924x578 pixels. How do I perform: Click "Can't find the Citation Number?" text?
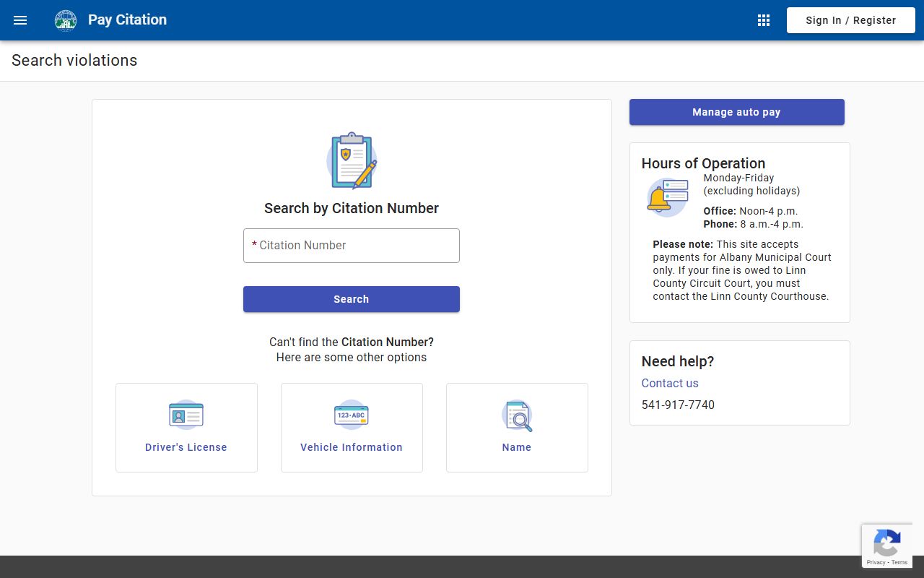pos(352,342)
